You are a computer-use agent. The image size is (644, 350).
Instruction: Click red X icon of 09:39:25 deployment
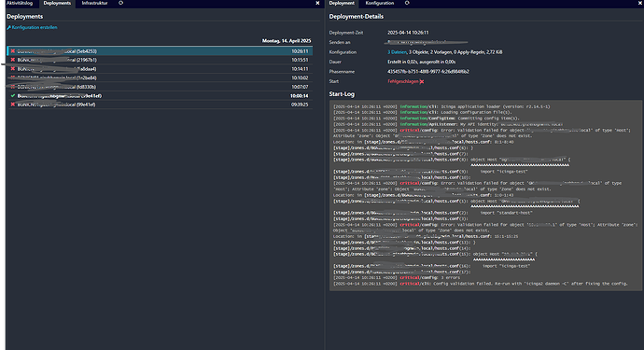[13, 105]
